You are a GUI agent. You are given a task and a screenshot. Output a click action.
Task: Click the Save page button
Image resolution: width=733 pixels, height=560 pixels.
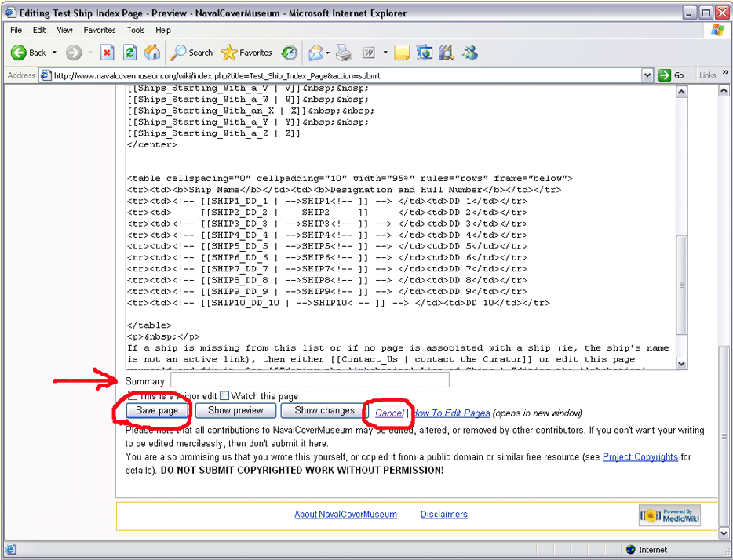(157, 410)
